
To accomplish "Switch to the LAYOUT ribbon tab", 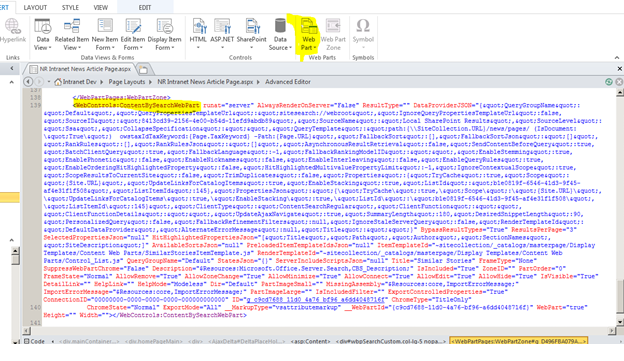I will [x=35, y=8].
